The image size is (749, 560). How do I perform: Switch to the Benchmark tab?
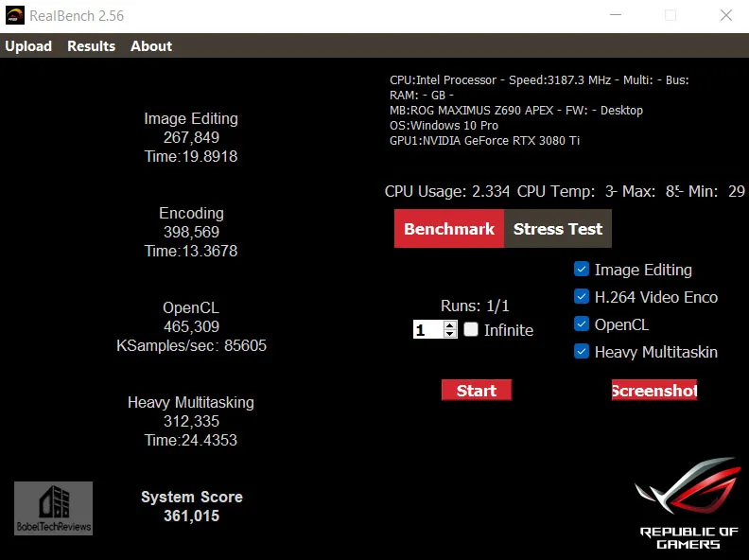coord(449,229)
